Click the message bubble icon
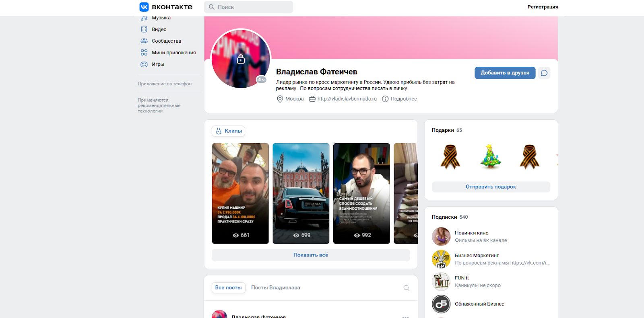Image resolution: width=644 pixels, height=318 pixels. [544, 73]
